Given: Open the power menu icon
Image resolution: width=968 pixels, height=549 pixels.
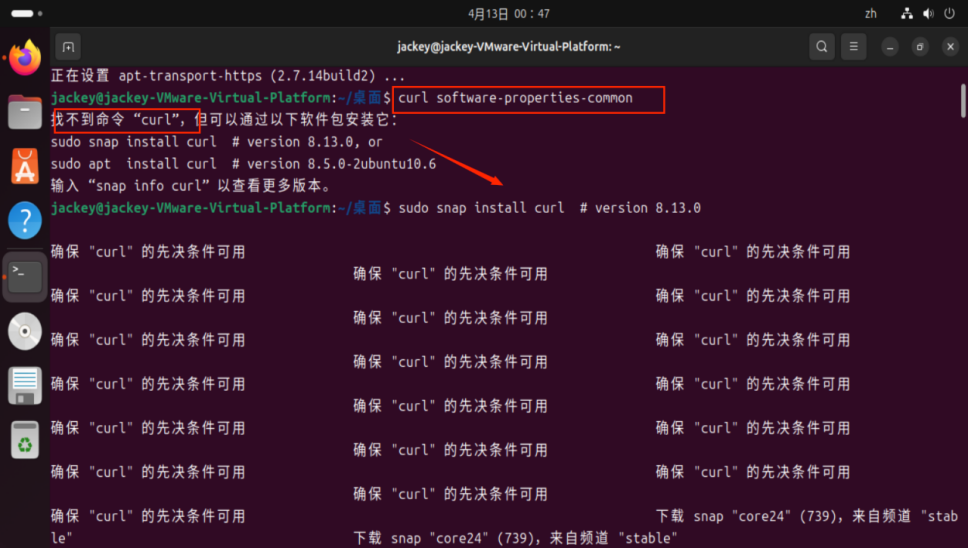Looking at the screenshot, I should click(x=949, y=14).
